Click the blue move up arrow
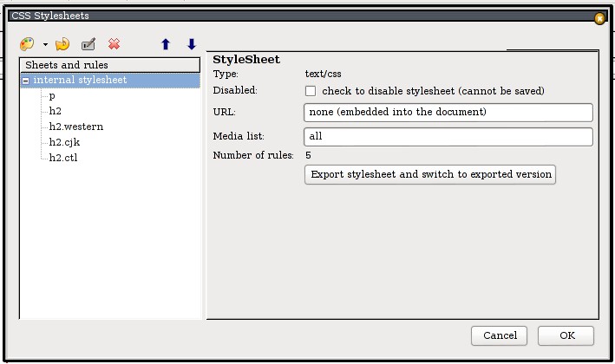This screenshot has height=364, width=615. coord(165,44)
